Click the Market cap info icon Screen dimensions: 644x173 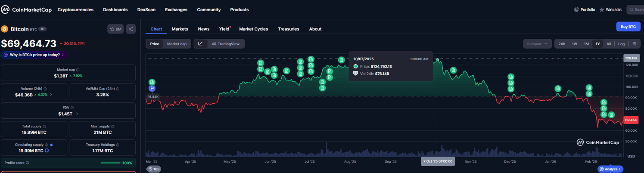tap(78, 70)
